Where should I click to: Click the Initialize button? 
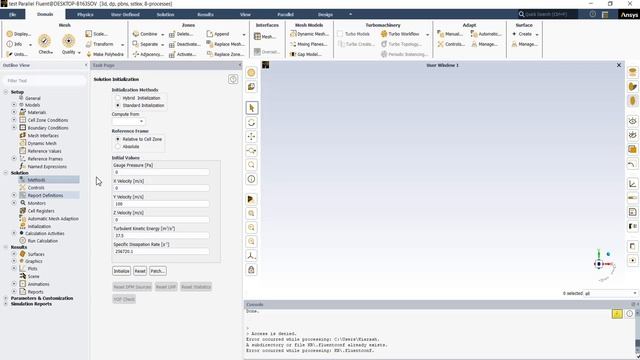tap(121, 271)
